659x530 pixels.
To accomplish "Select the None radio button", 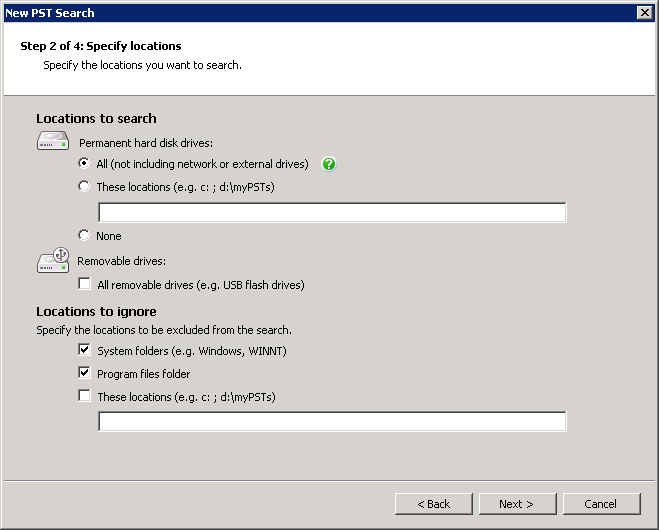I will click(84, 236).
